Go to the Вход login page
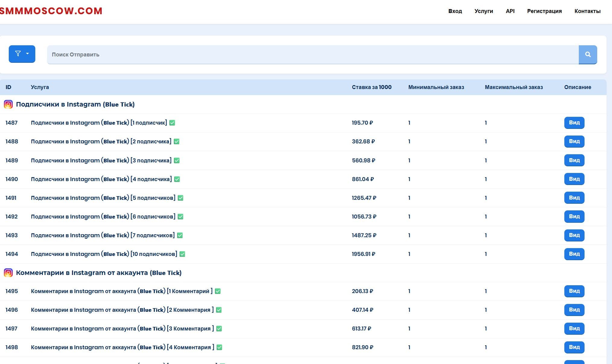Image resolution: width=612 pixels, height=364 pixels. click(x=455, y=11)
